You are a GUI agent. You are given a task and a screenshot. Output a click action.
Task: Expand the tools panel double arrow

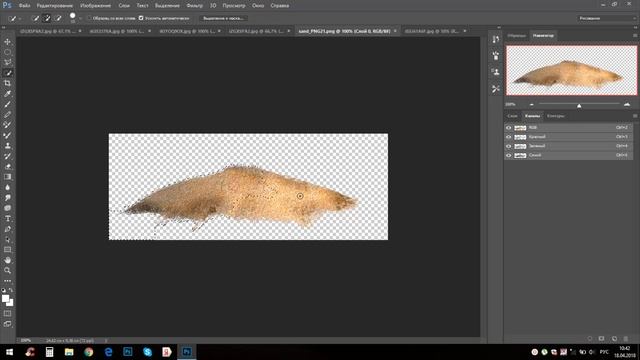tap(4, 27)
